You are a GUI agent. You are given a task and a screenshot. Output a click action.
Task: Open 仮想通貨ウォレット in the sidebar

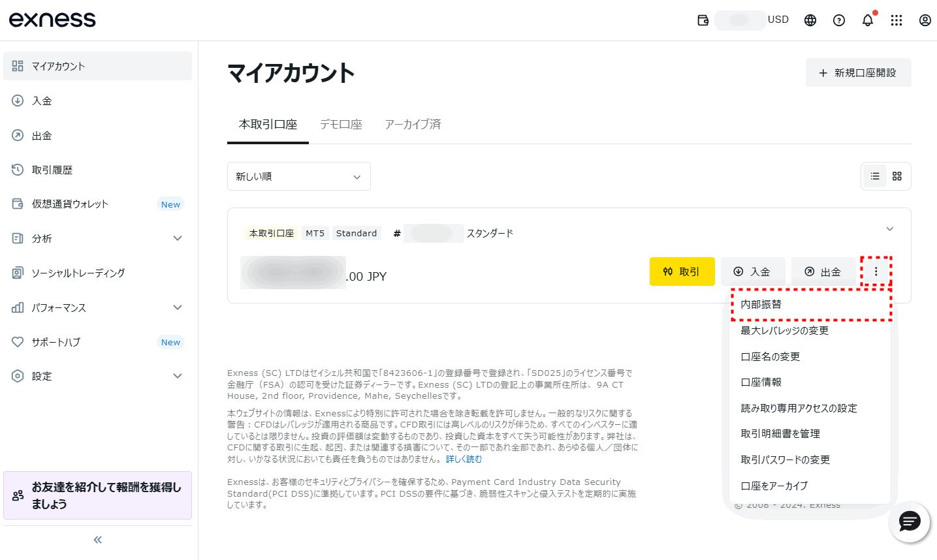(98, 204)
